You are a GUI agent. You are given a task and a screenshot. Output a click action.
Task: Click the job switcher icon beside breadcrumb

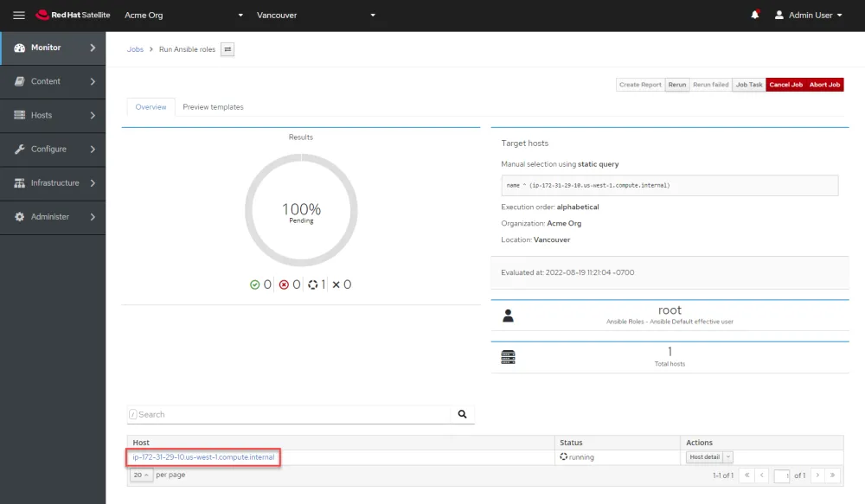tap(227, 50)
